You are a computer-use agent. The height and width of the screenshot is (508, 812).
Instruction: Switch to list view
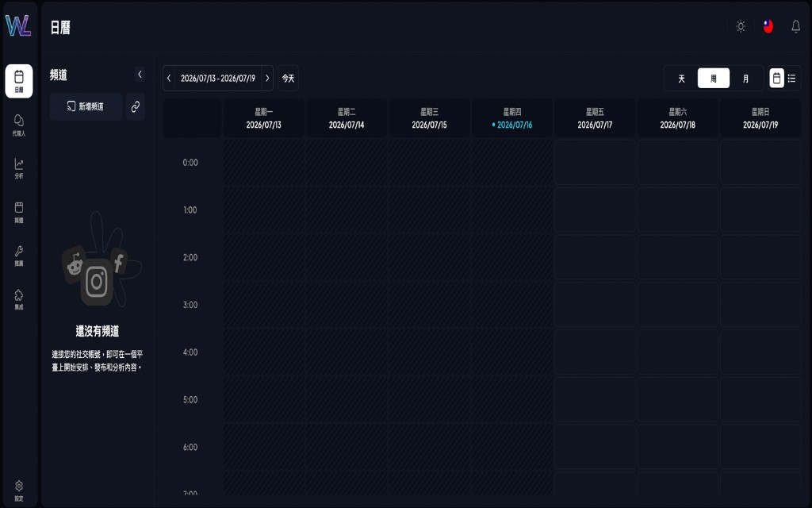(x=792, y=79)
